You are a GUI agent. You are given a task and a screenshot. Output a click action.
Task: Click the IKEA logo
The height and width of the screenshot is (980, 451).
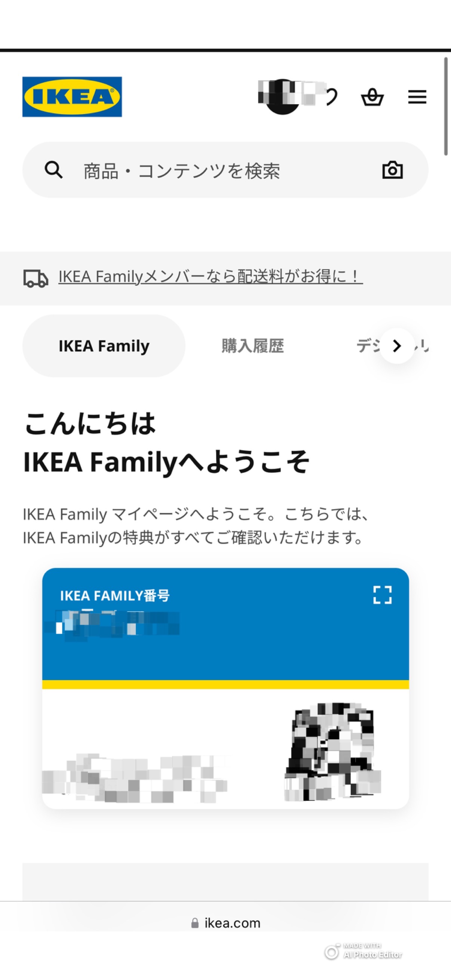[72, 97]
